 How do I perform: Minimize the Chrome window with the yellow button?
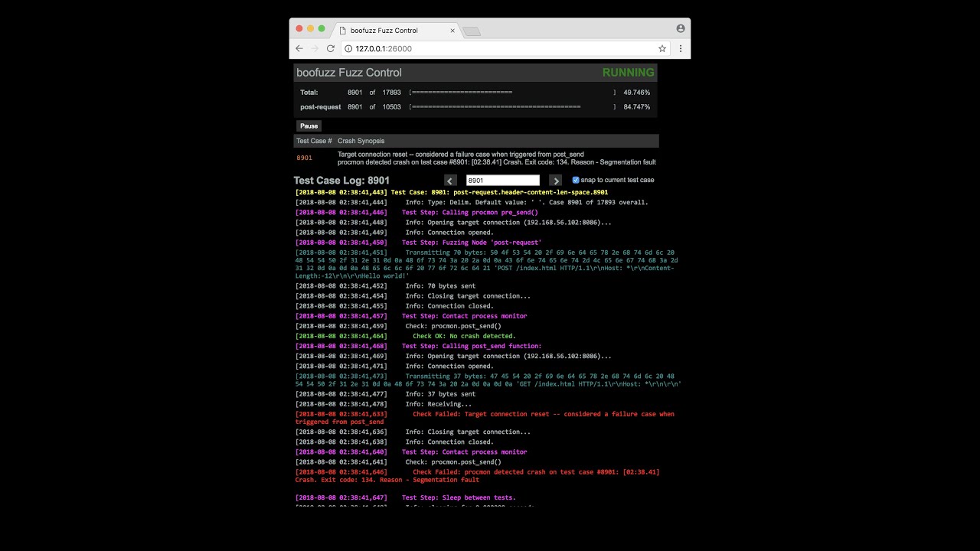pyautogui.click(x=310, y=28)
